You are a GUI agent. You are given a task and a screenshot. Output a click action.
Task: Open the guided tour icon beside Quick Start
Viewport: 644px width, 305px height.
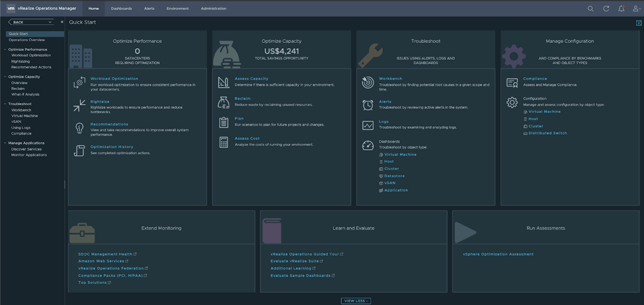click(639, 23)
